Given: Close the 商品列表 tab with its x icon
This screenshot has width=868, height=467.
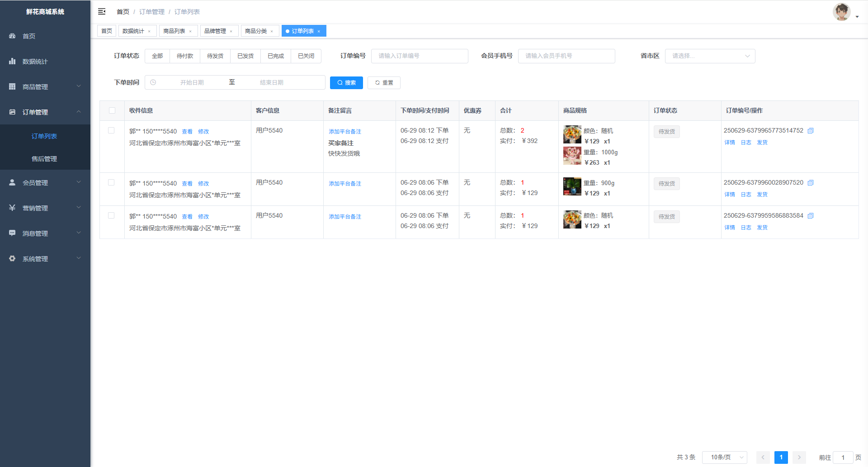Looking at the screenshot, I should (190, 31).
